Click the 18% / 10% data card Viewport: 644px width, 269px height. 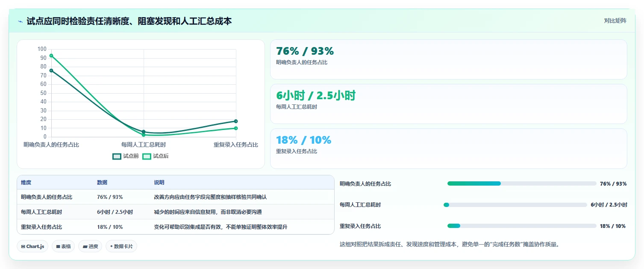[x=448, y=148]
